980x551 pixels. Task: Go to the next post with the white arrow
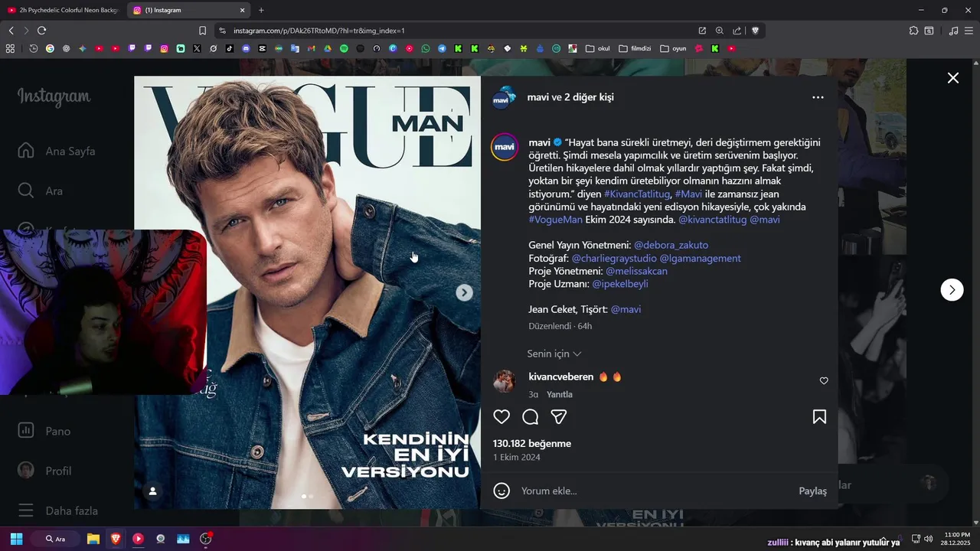coord(952,289)
